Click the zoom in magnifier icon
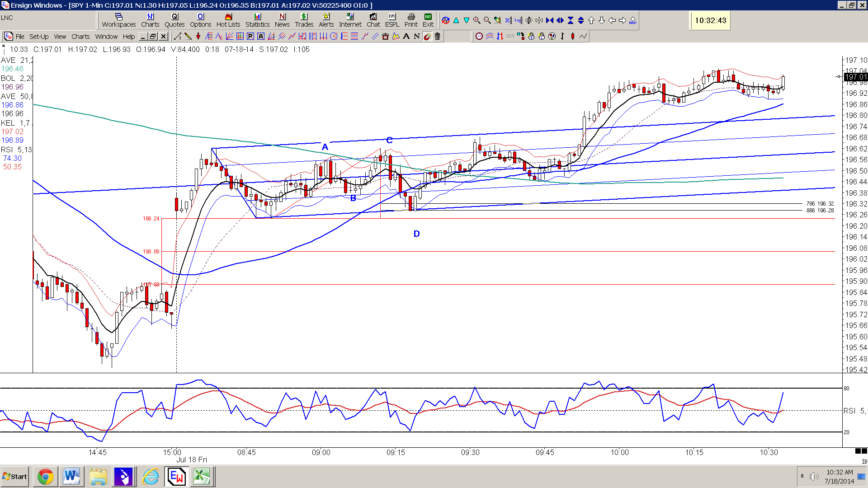The height and width of the screenshot is (488, 868). (476, 20)
